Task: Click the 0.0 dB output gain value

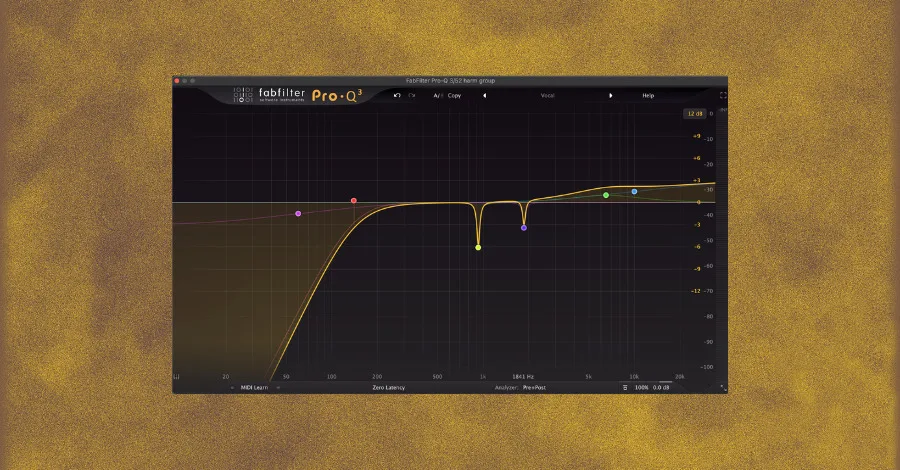Action: (661, 387)
